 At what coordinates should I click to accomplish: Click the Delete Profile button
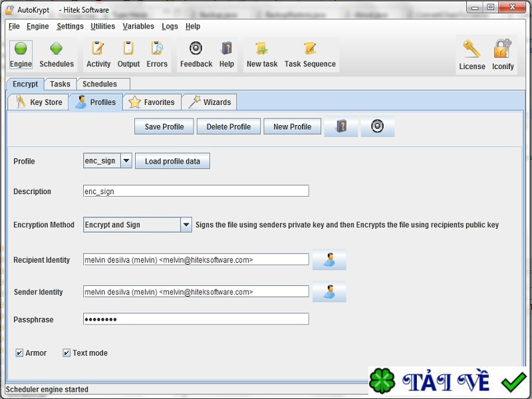229,126
